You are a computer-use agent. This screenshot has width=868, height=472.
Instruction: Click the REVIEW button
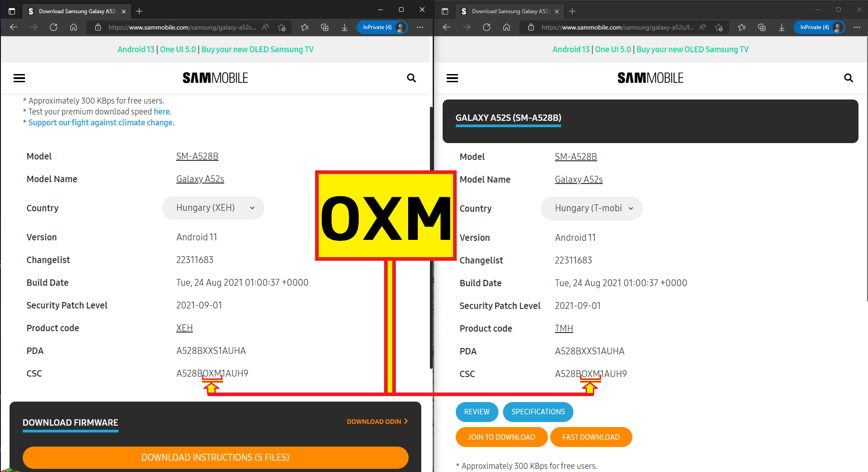coord(477,412)
